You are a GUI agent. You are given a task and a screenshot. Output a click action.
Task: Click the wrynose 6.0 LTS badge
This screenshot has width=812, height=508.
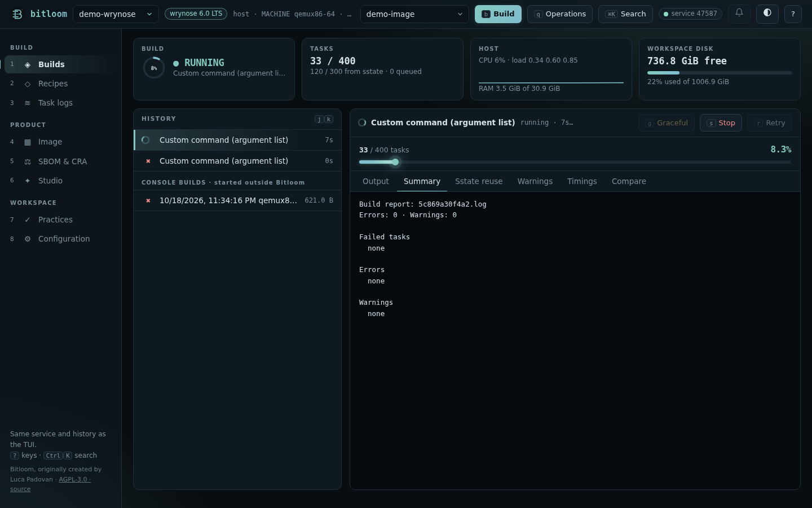(x=196, y=14)
